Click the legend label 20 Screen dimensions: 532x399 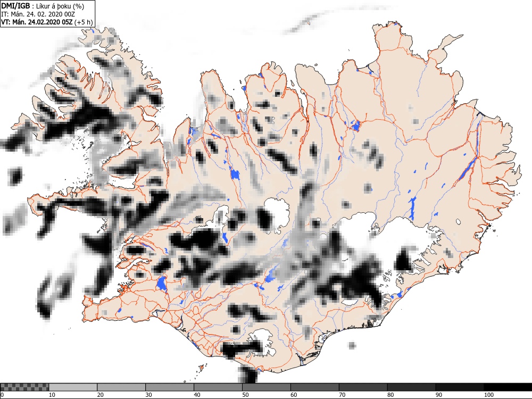[101, 395]
